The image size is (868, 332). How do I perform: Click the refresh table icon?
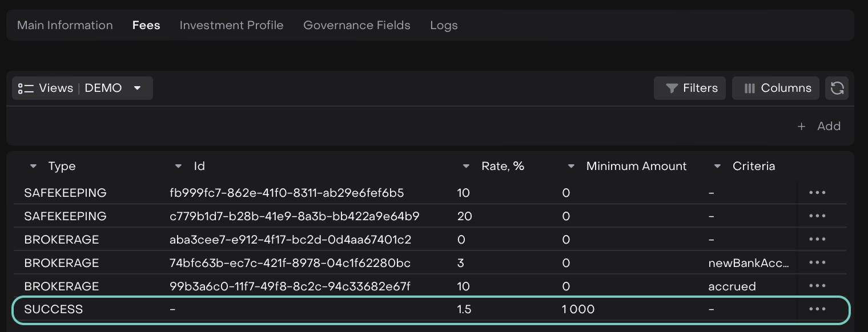(x=837, y=88)
